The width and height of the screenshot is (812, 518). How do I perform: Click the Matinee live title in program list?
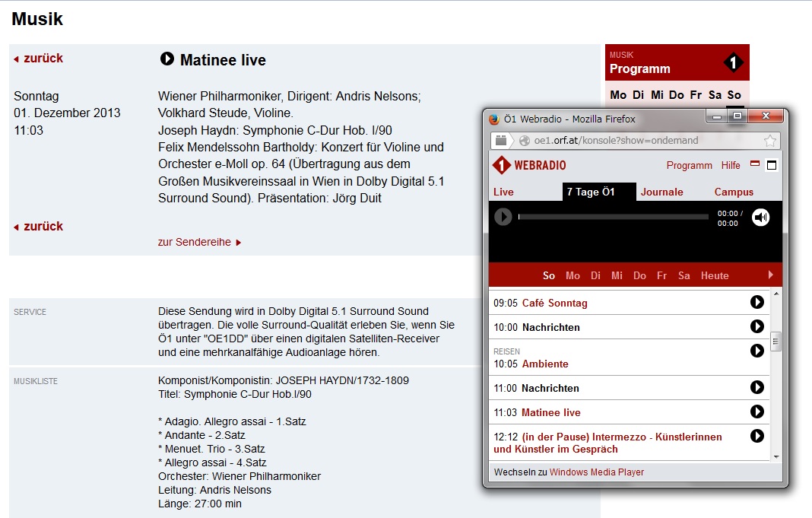tap(551, 412)
